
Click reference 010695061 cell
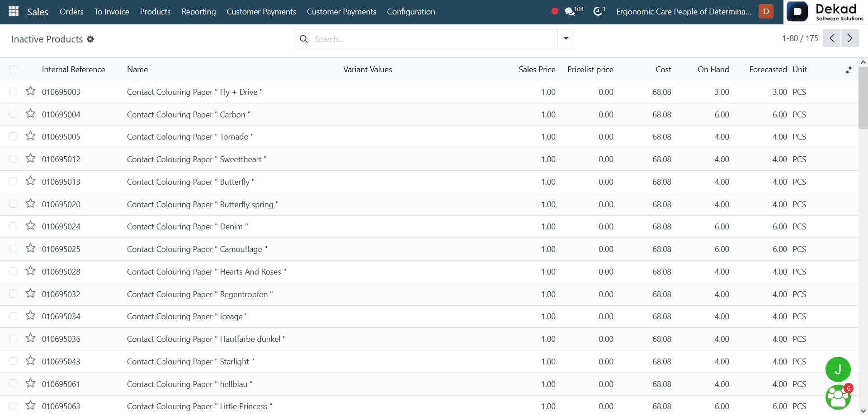coord(61,384)
